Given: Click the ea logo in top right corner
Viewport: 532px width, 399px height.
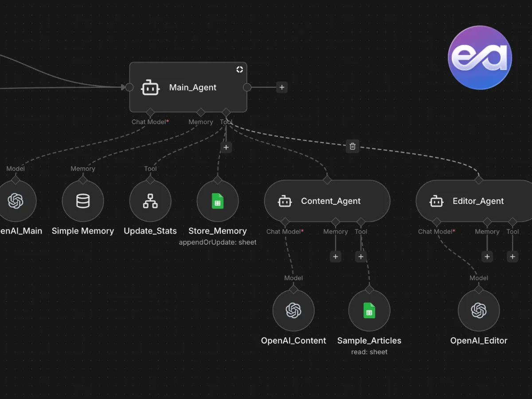Looking at the screenshot, I should point(480,58).
